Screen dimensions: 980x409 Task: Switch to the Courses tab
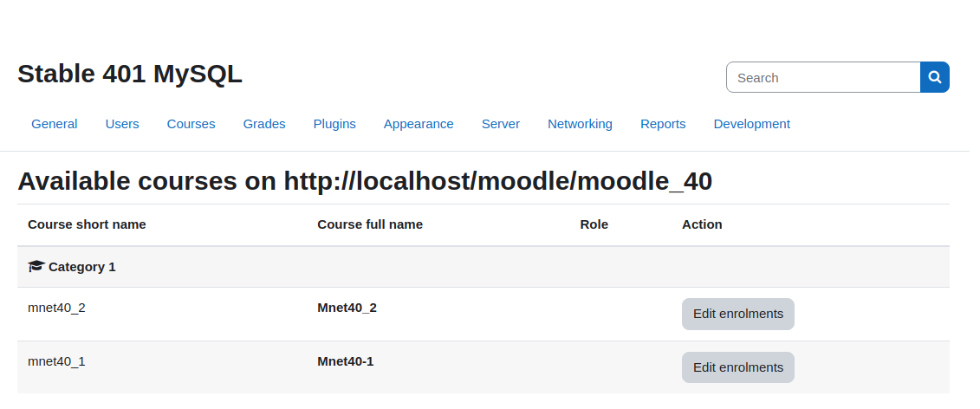[191, 124]
